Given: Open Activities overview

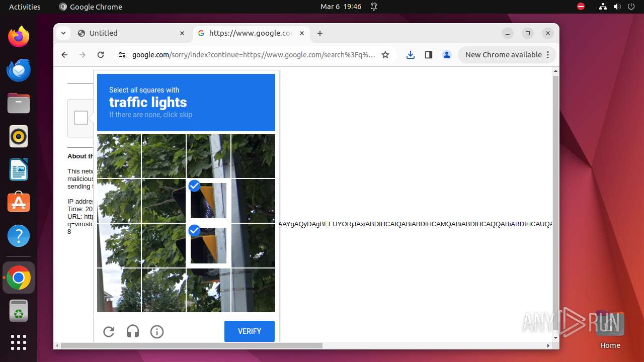Looking at the screenshot, I should point(25,7).
